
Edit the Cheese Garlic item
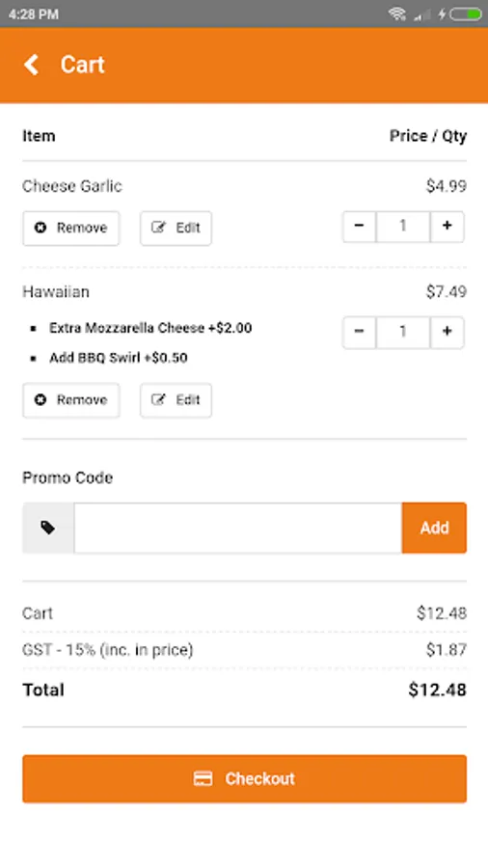tap(176, 228)
